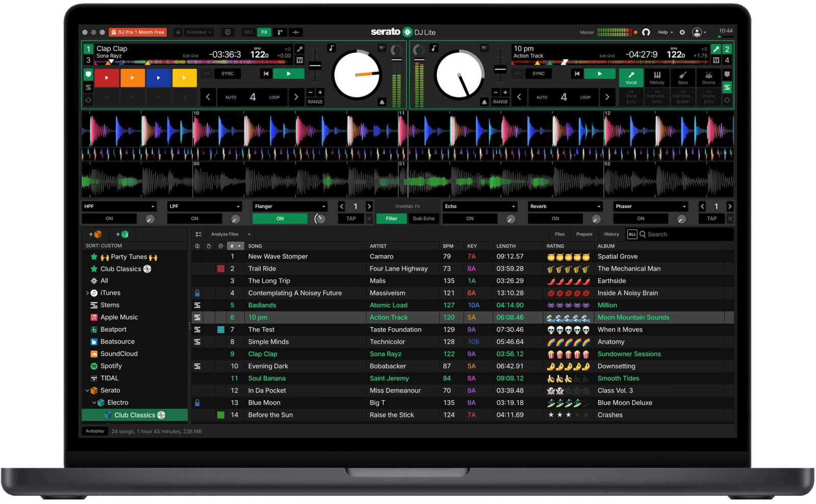Click the REC icon to start recording

point(248,32)
